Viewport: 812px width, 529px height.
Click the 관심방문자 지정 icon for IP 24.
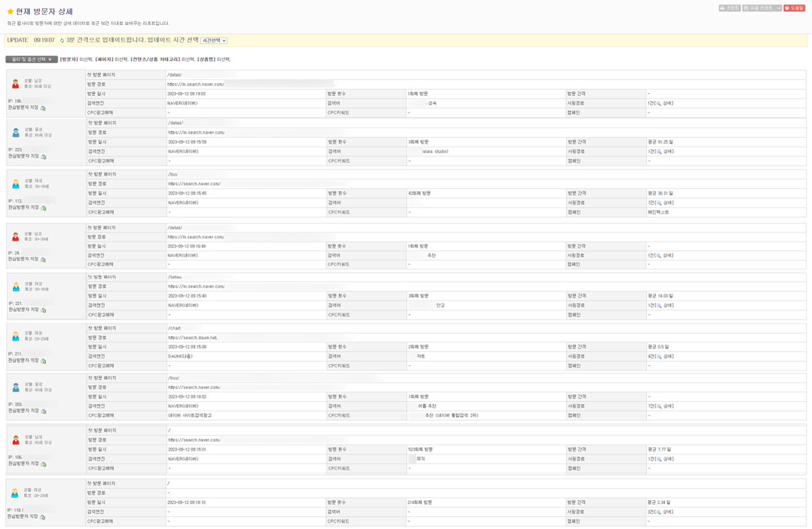pos(43,260)
